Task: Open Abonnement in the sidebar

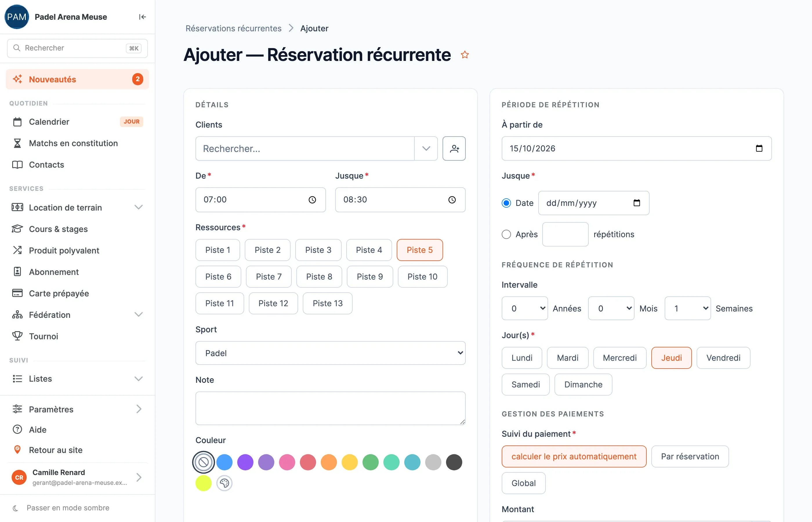Action: click(x=77, y=271)
